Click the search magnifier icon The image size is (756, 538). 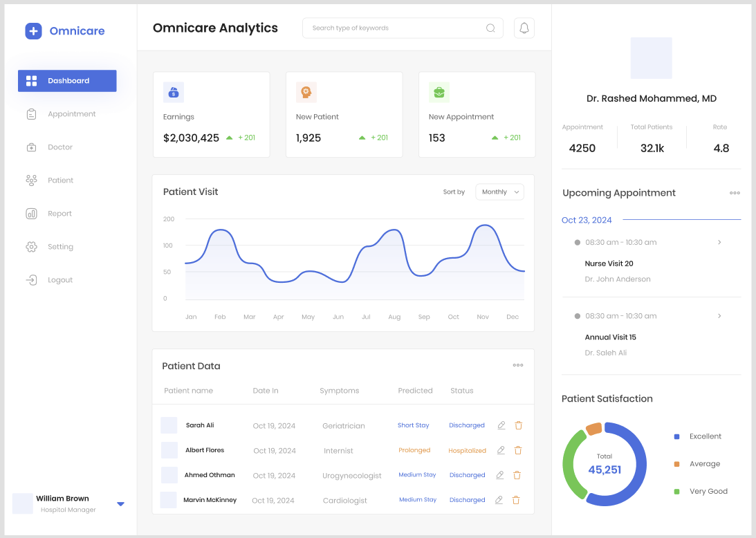click(x=490, y=28)
